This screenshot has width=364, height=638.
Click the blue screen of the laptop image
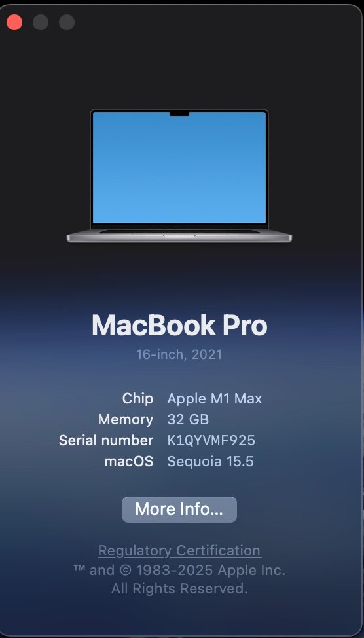[179, 167]
